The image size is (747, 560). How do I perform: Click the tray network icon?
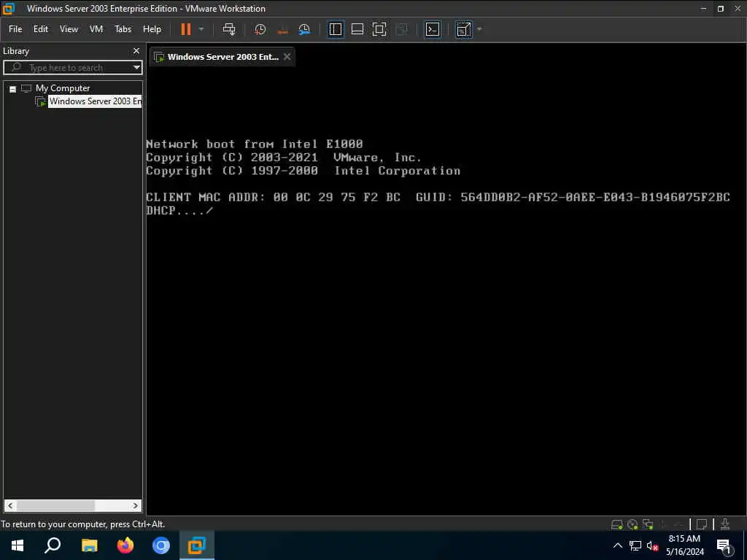(x=635, y=545)
